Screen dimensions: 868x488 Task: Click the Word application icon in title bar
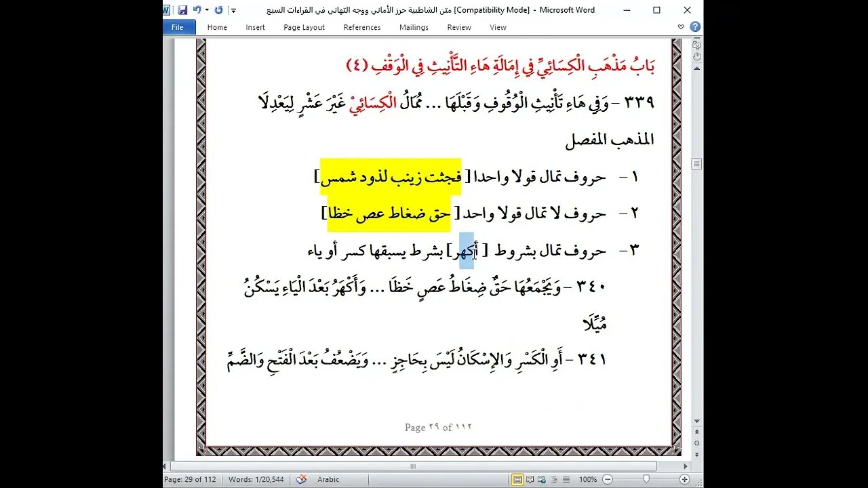167,9
